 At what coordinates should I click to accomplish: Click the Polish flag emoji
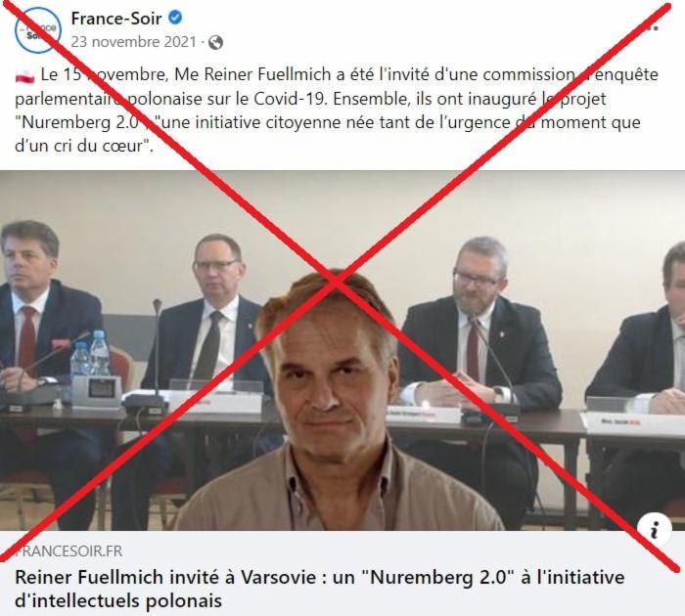coord(24,75)
